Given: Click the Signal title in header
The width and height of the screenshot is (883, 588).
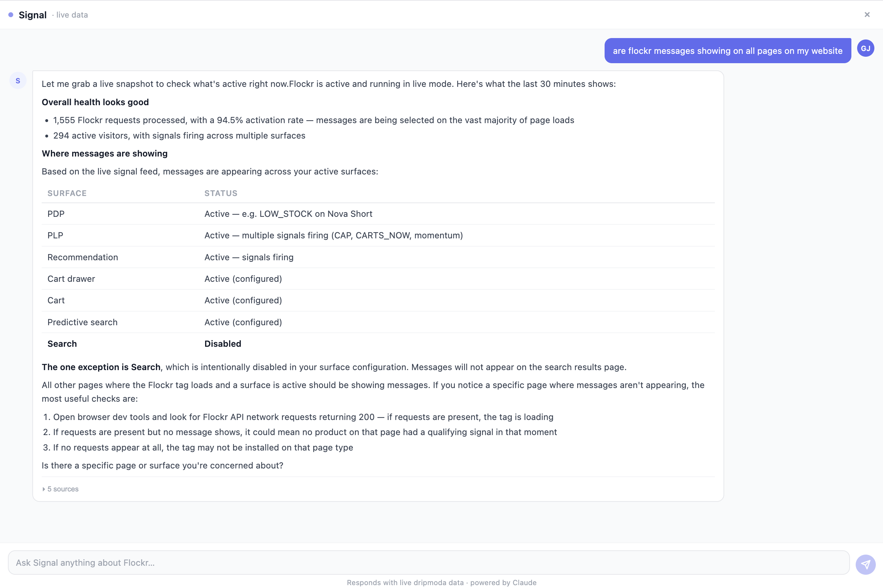Looking at the screenshot, I should pos(33,15).
